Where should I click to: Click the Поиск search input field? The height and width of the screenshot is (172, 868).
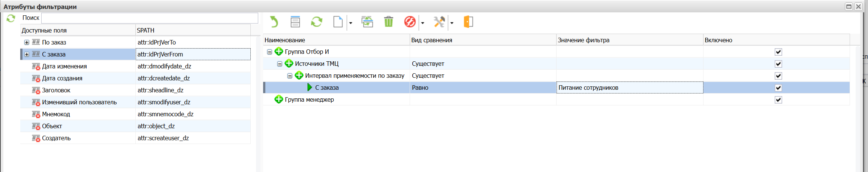click(x=149, y=18)
